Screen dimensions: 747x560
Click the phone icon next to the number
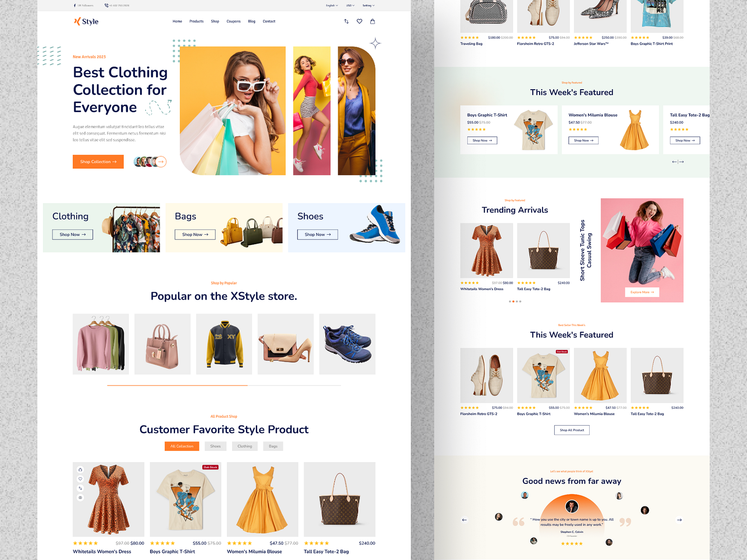tap(106, 5)
